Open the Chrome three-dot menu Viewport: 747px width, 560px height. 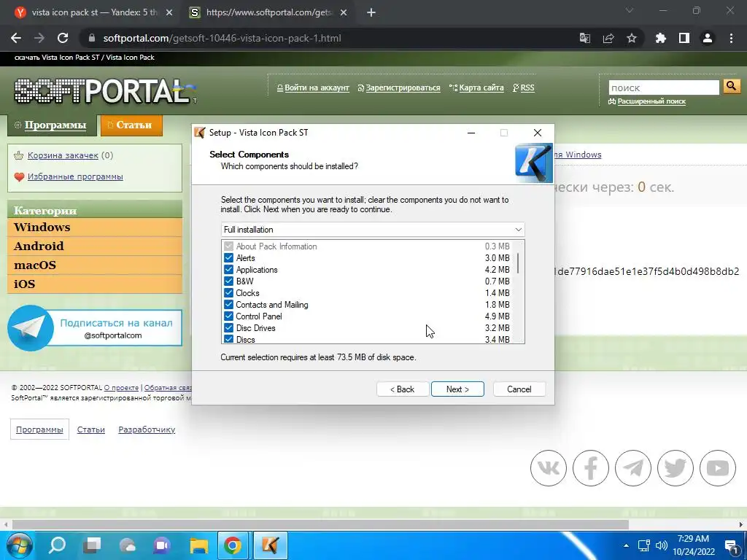(731, 38)
